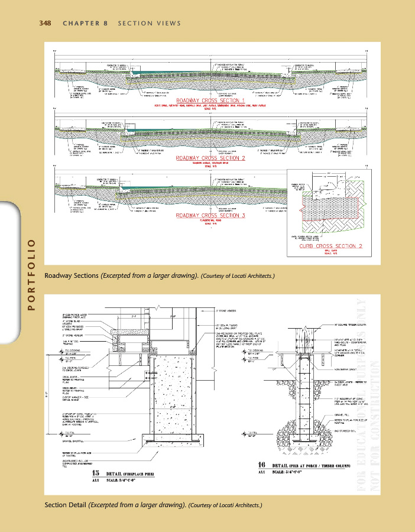Select detail number 15 label
This screenshot has width=415, height=532.
coord(95,473)
